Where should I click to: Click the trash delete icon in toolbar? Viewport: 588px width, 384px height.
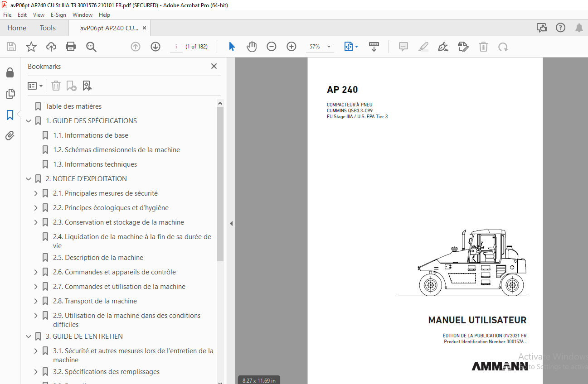point(484,47)
